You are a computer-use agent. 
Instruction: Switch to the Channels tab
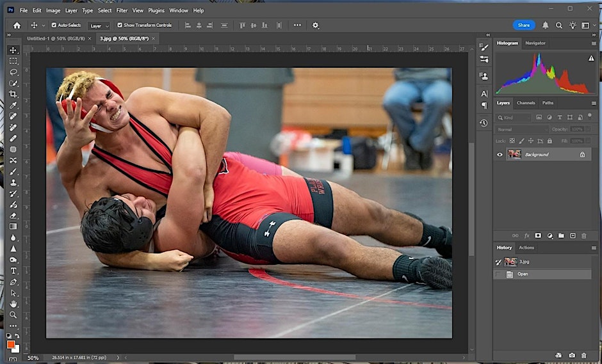(526, 102)
